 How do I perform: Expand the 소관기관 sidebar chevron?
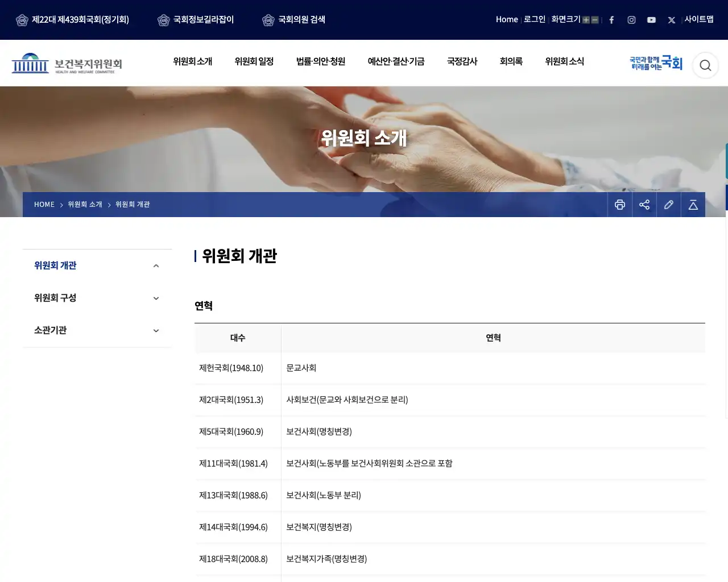coord(156,331)
